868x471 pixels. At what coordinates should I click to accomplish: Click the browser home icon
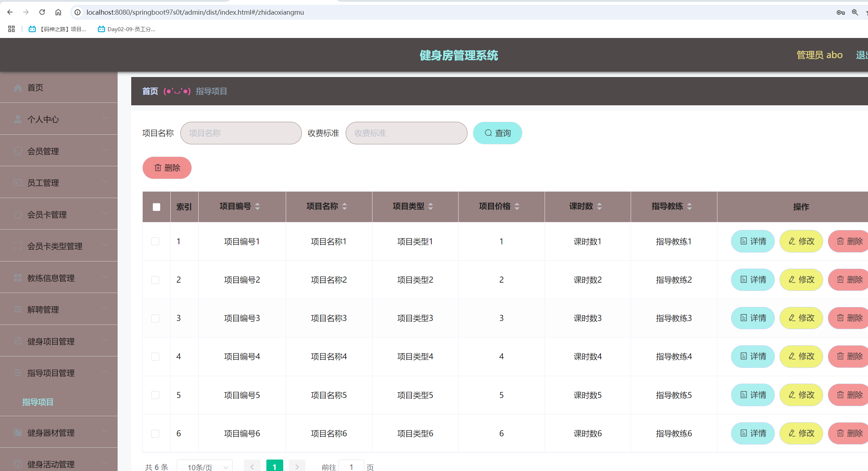tap(58, 12)
